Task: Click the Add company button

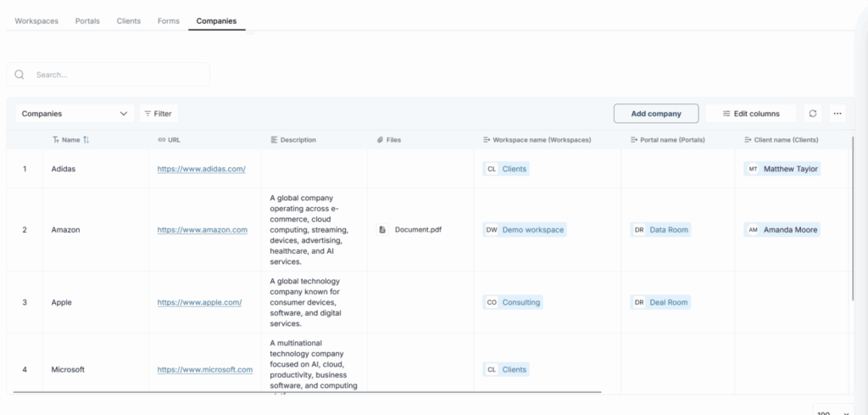Action: [656, 114]
